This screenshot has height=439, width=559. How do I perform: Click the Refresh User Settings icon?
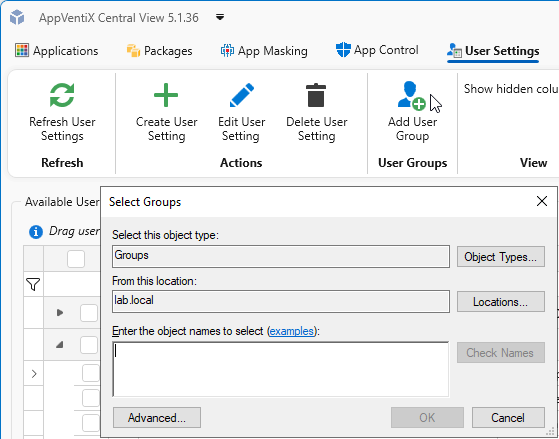62,95
